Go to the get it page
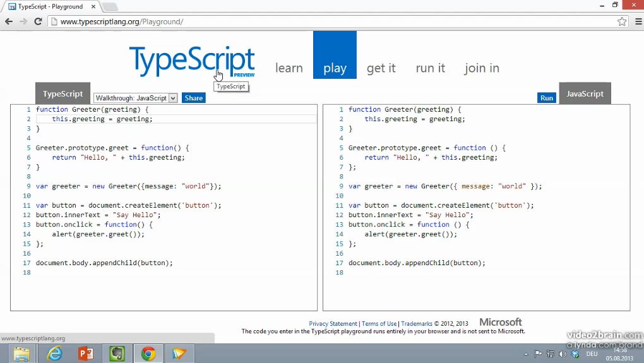Viewport: 644px width, 363px height. [x=381, y=68]
